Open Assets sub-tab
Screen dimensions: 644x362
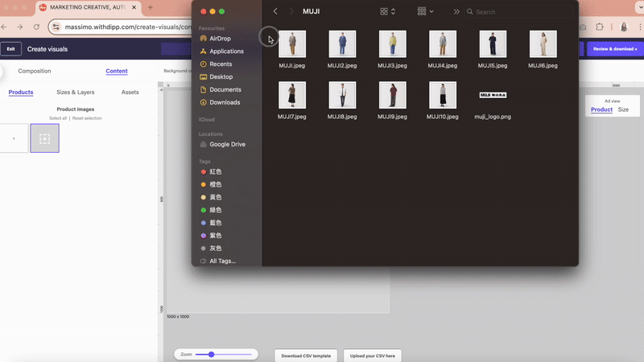click(x=130, y=93)
